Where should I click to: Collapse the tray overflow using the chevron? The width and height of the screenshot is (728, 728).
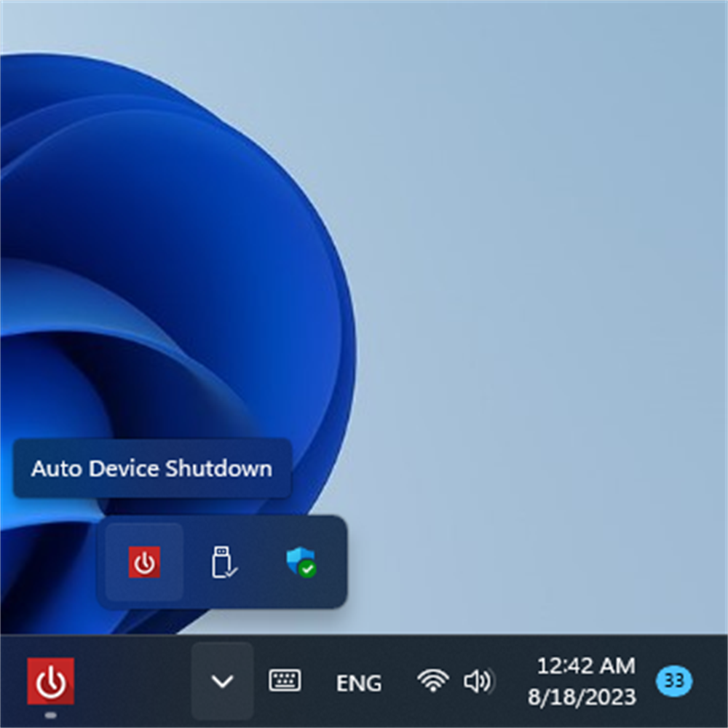222,682
